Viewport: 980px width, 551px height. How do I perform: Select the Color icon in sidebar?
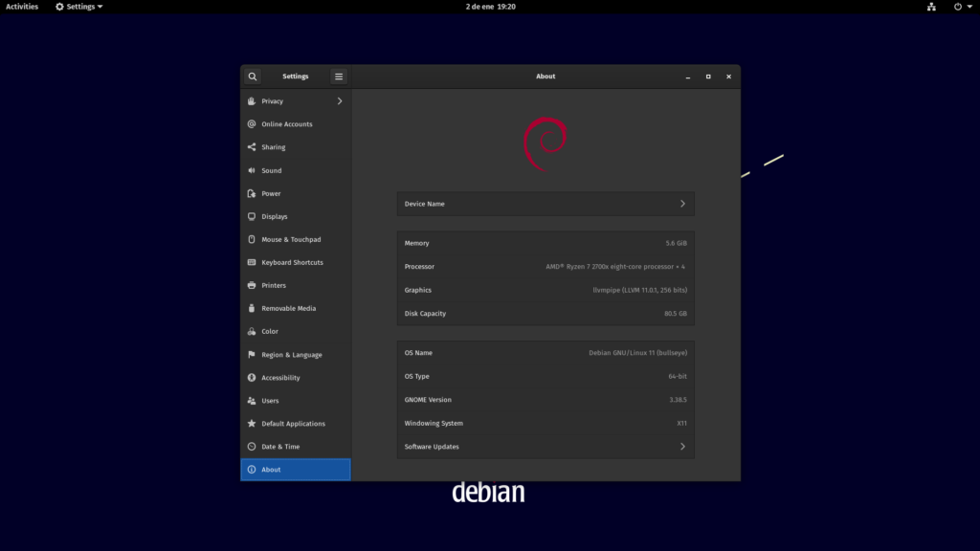coord(252,331)
